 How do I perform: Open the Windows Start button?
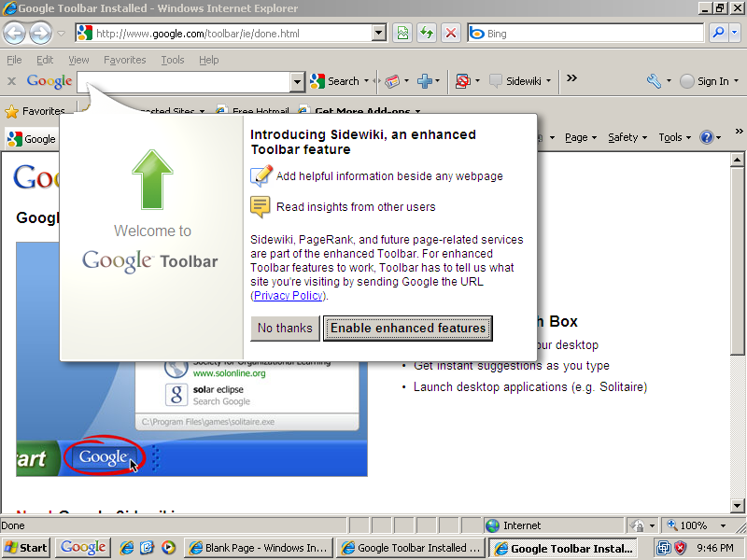[27, 548]
